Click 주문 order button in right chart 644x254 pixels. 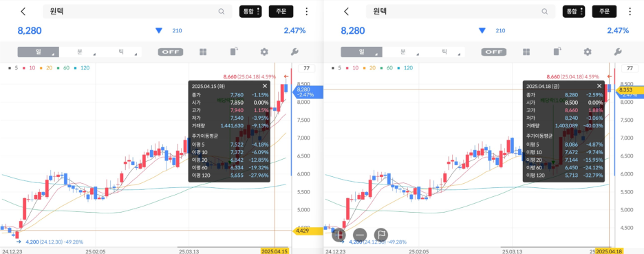click(604, 12)
